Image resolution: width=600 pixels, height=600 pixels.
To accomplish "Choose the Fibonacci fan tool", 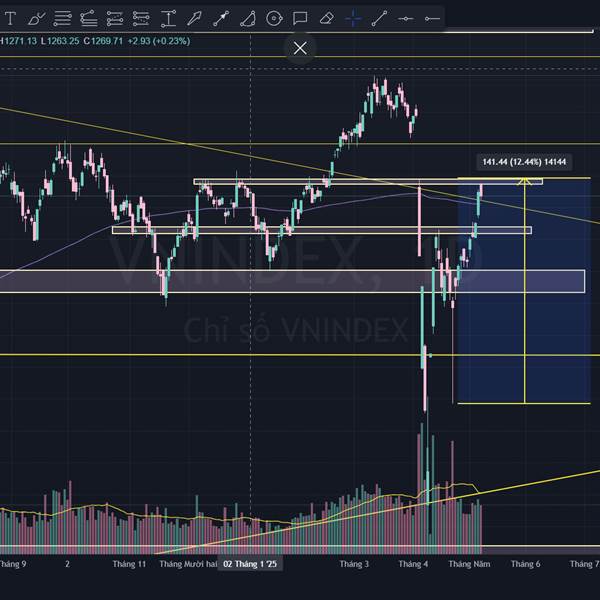I will (x=88, y=18).
